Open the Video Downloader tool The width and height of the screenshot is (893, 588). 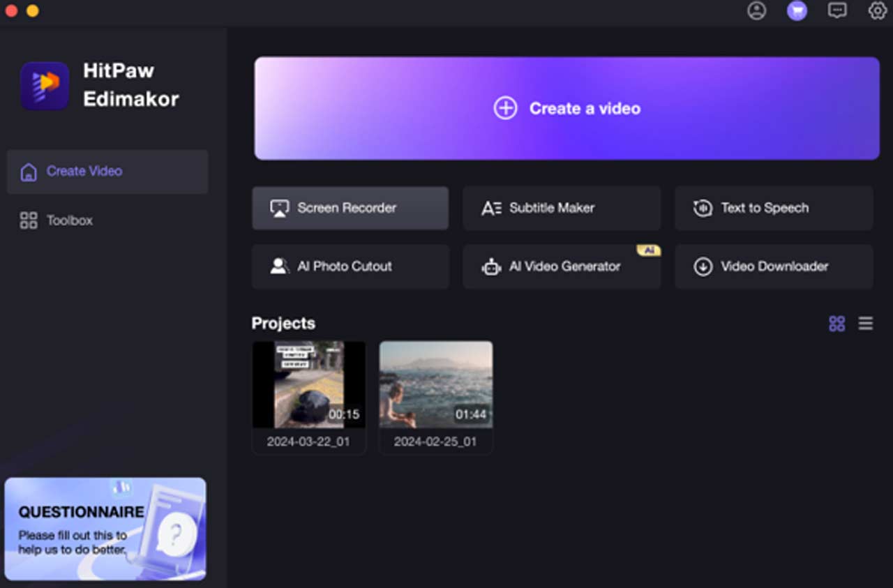[x=774, y=266]
